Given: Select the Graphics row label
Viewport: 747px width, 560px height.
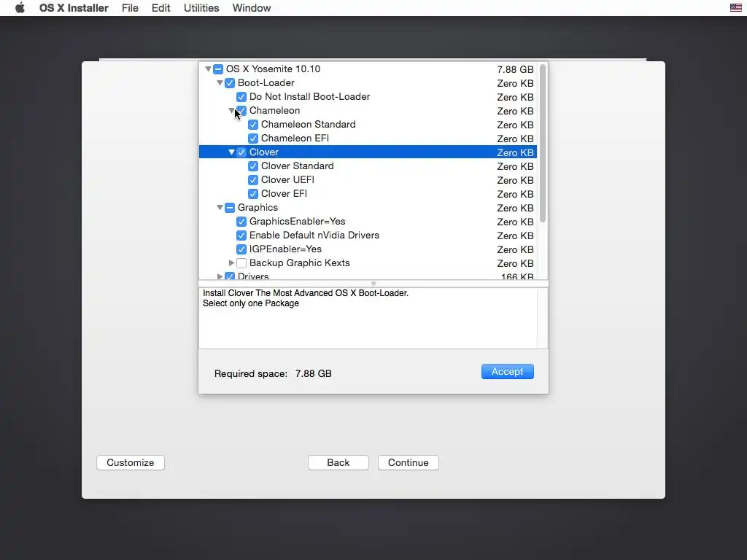Looking at the screenshot, I should 258,208.
